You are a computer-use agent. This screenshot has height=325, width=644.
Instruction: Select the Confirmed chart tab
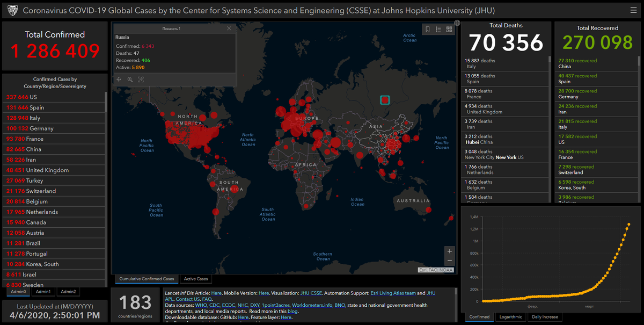pos(479,316)
